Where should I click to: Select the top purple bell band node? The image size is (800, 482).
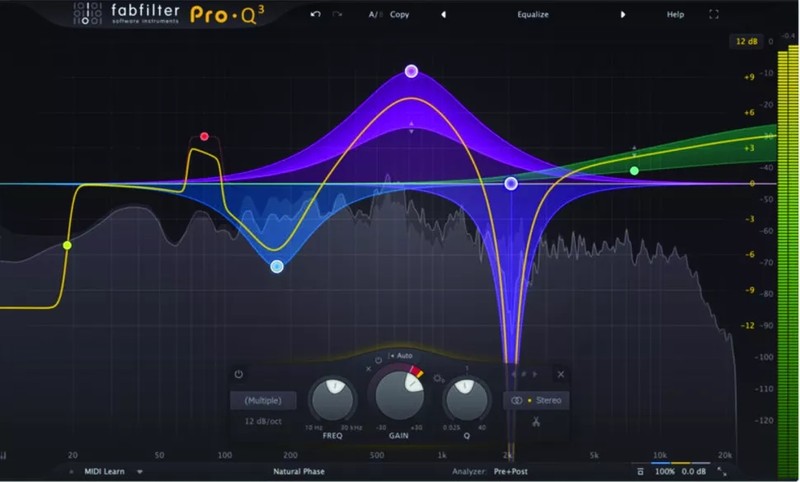411,71
